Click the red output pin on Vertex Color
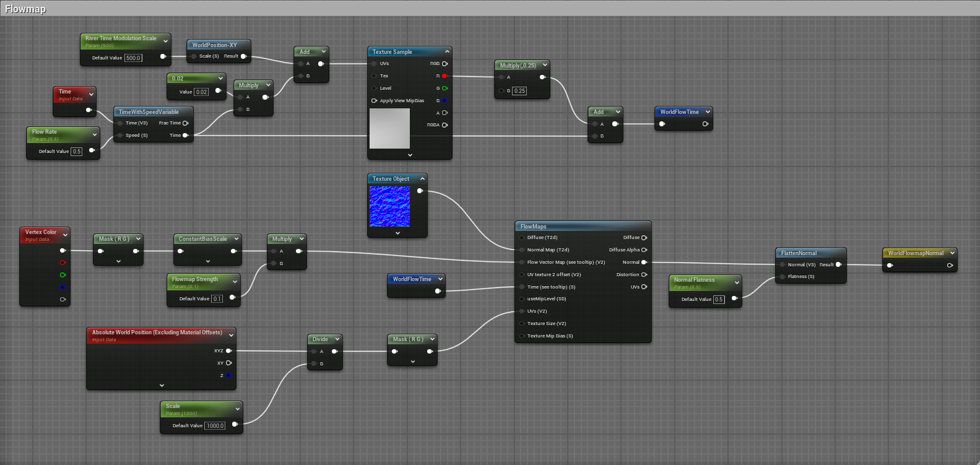This screenshot has width=980, height=465. (63, 263)
